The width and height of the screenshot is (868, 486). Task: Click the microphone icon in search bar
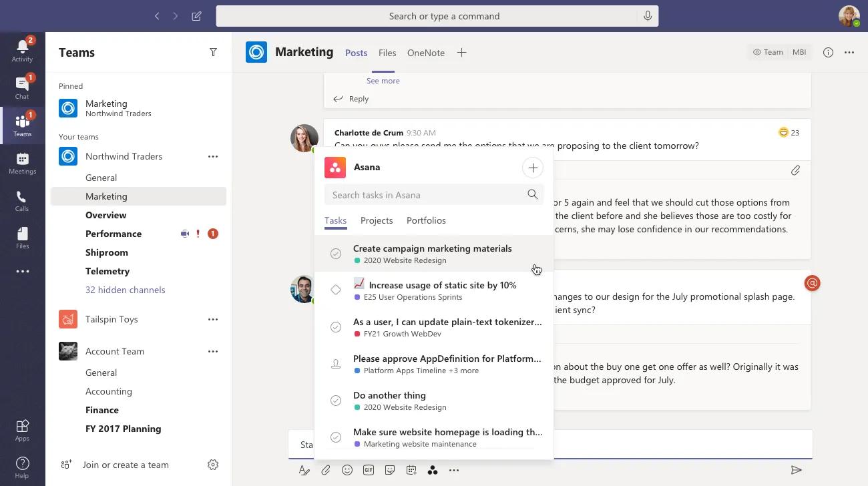pos(647,16)
